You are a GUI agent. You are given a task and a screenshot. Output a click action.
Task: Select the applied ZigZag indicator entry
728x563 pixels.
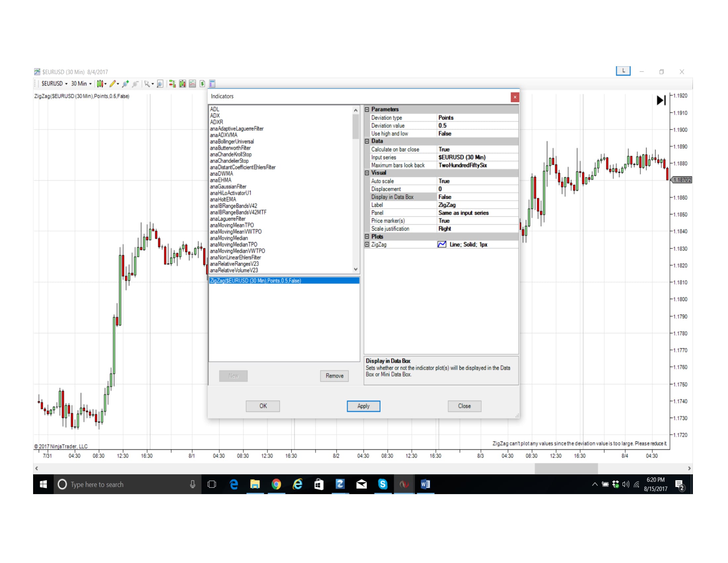click(255, 281)
